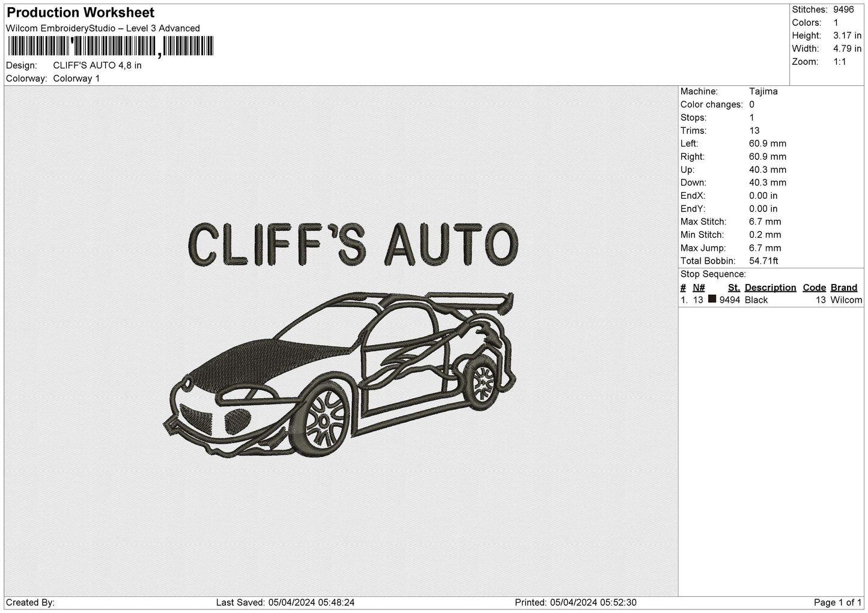Select design name CLIFF'S AUTO 4,8 in

(97, 65)
